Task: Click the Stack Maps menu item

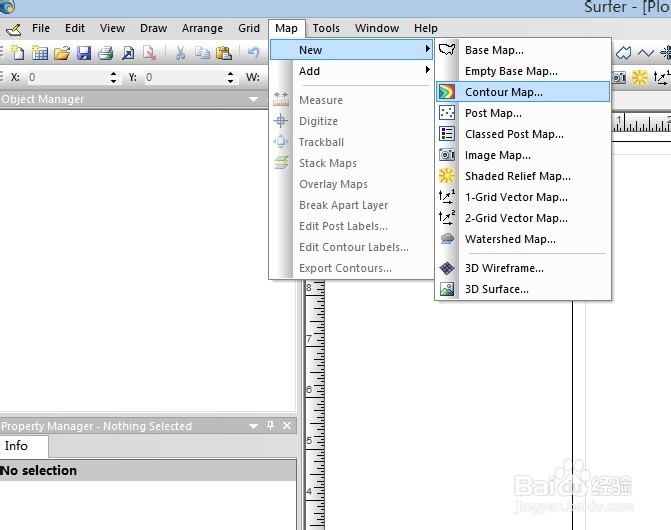Action: coord(351,163)
